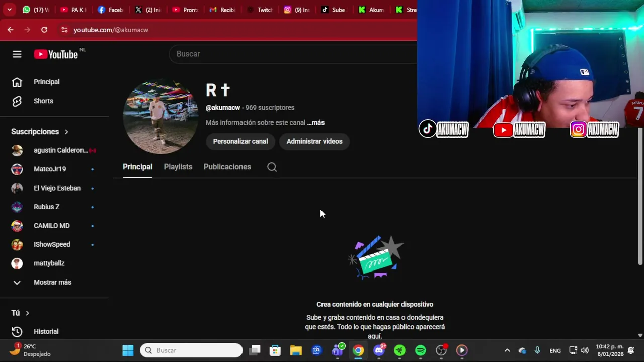
Task: Open agustin Calderon subscription channel
Action: 54,150
